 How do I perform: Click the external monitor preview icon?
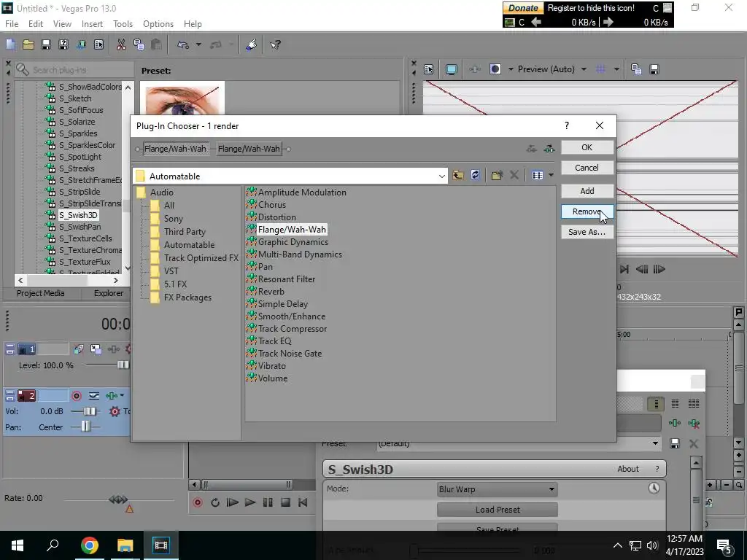pos(451,69)
